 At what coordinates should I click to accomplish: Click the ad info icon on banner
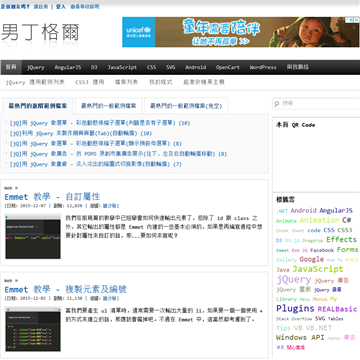(349, 20)
